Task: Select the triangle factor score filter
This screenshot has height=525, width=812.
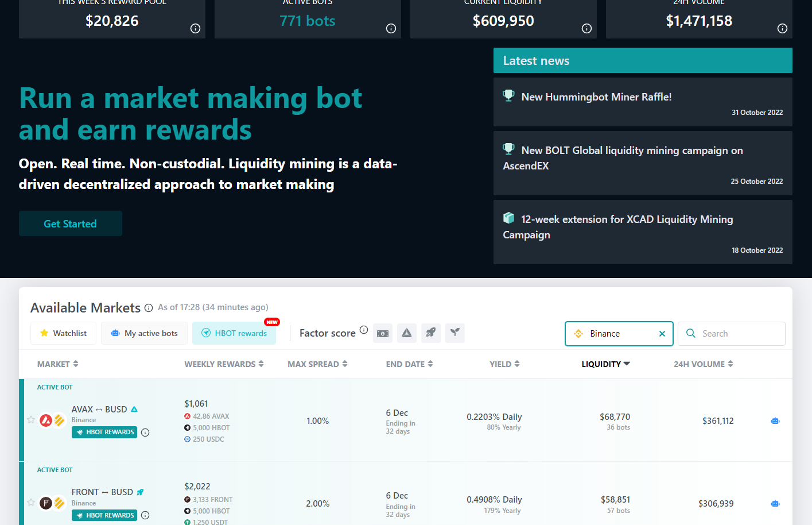Action: [x=407, y=333]
